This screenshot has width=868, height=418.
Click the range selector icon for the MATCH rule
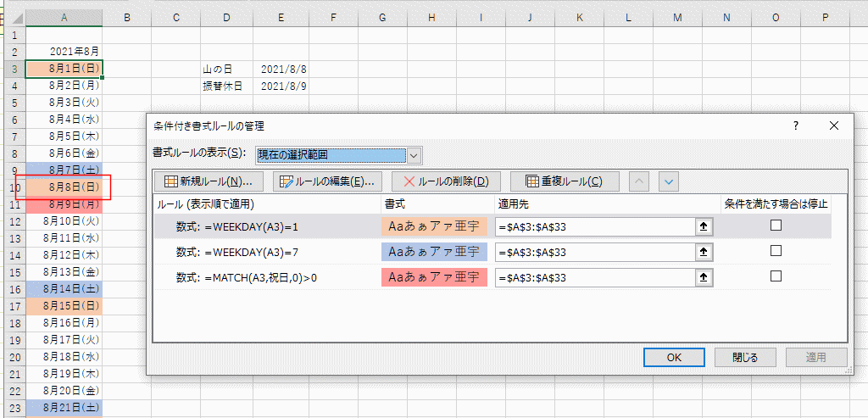[x=704, y=277]
